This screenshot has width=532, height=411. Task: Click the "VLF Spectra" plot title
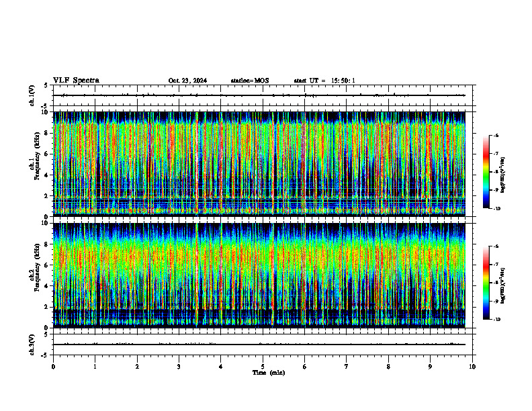point(76,81)
